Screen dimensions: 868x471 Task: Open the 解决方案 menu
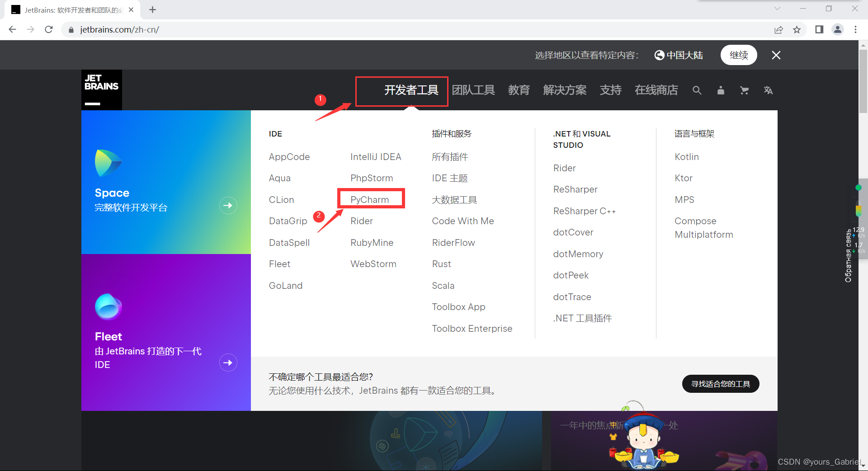565,90
